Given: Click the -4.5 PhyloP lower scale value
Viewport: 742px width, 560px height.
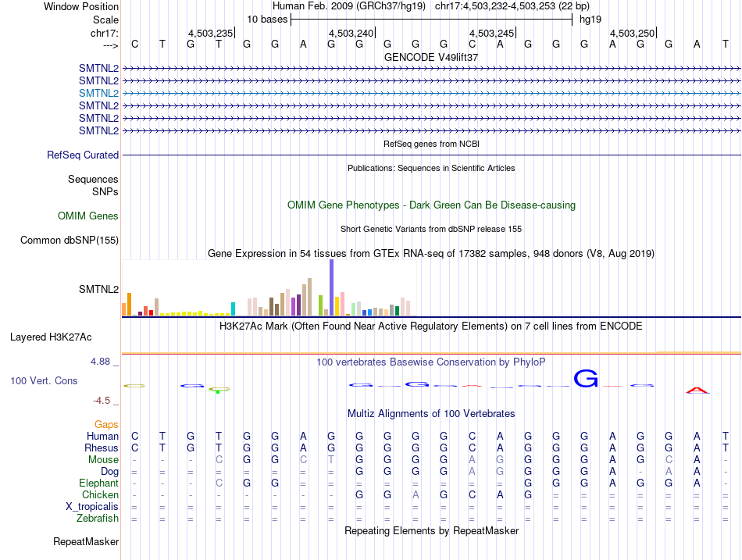Looking at the screenshot, I should coord(102,401).
